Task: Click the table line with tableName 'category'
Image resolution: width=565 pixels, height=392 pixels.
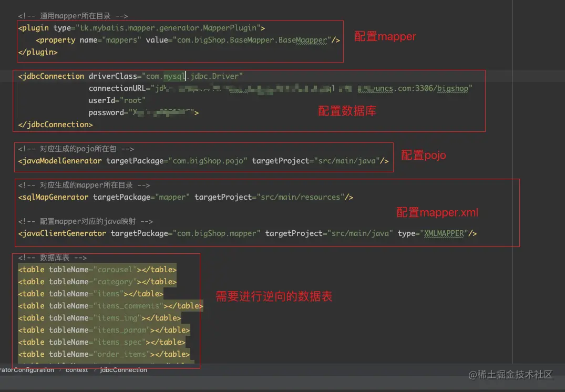Action: pos(97,282)
